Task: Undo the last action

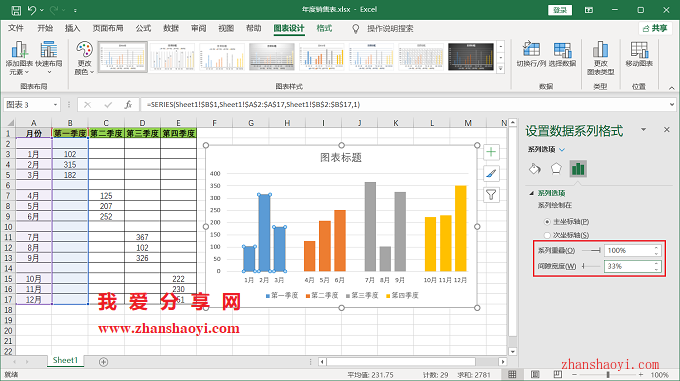Action: coord(32,10)
